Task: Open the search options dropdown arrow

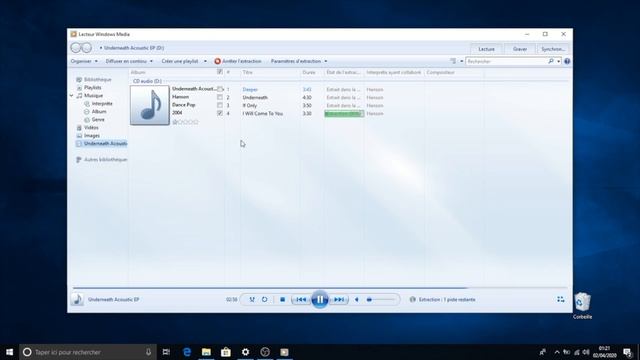Action: coord(558,61)
